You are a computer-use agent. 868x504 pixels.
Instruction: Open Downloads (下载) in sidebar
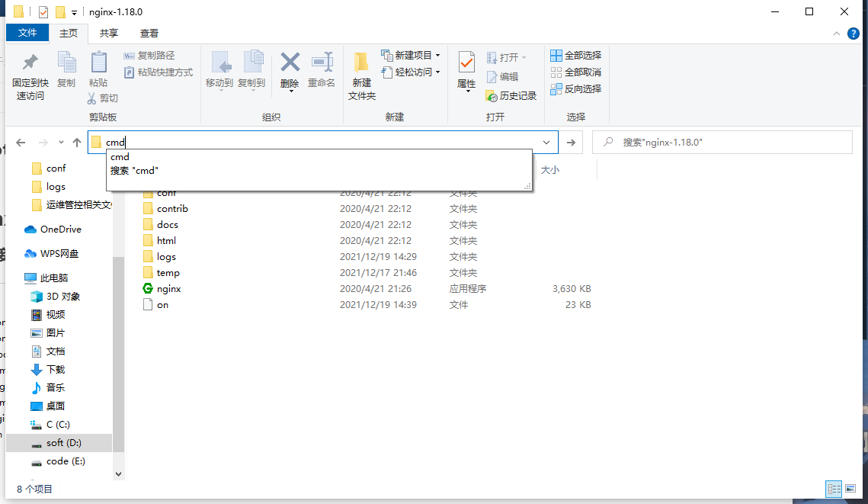pyautogui.click(x=56, y=369)
